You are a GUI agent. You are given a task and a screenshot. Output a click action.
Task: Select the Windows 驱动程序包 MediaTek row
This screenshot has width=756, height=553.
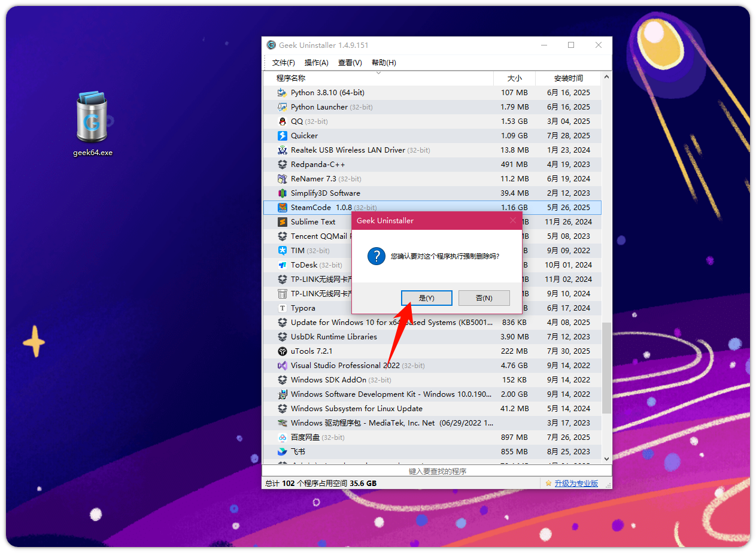pos(432,423)
